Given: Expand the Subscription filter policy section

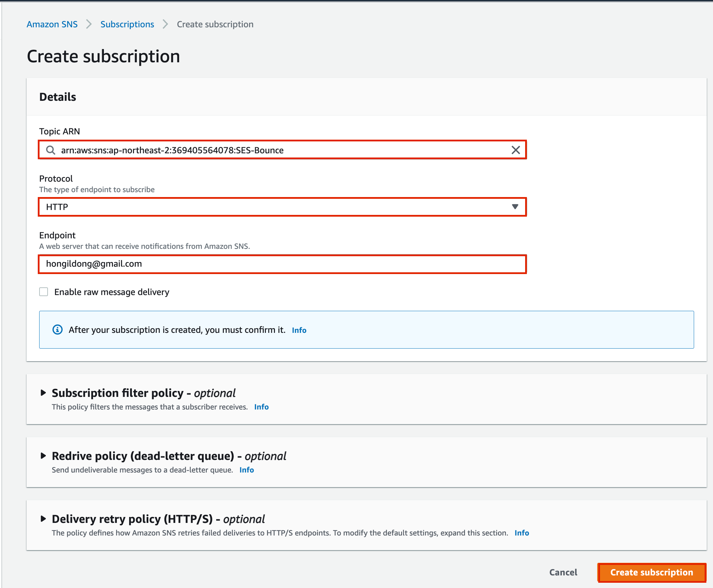Looking at the screenshot, I should click(43, 393).
